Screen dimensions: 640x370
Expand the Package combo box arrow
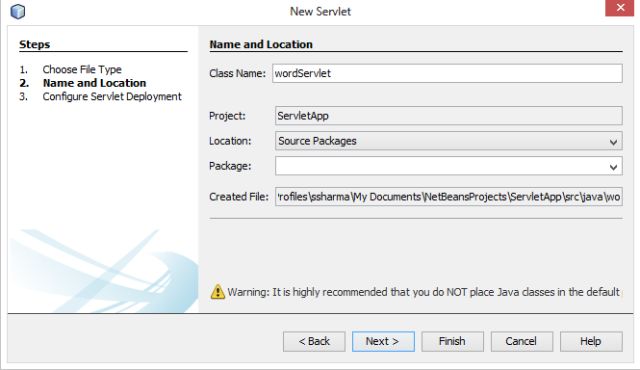tap(613, 166)
